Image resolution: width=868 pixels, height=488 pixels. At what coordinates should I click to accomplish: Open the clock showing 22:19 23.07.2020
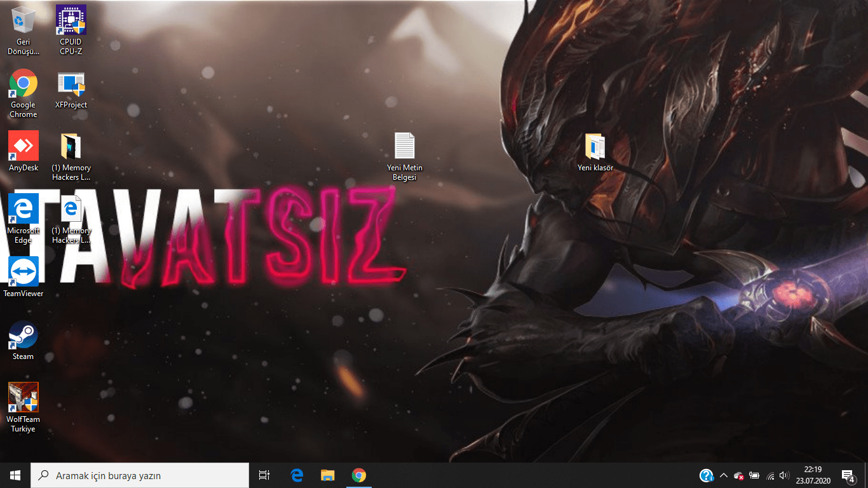click(x=813, y=475)
